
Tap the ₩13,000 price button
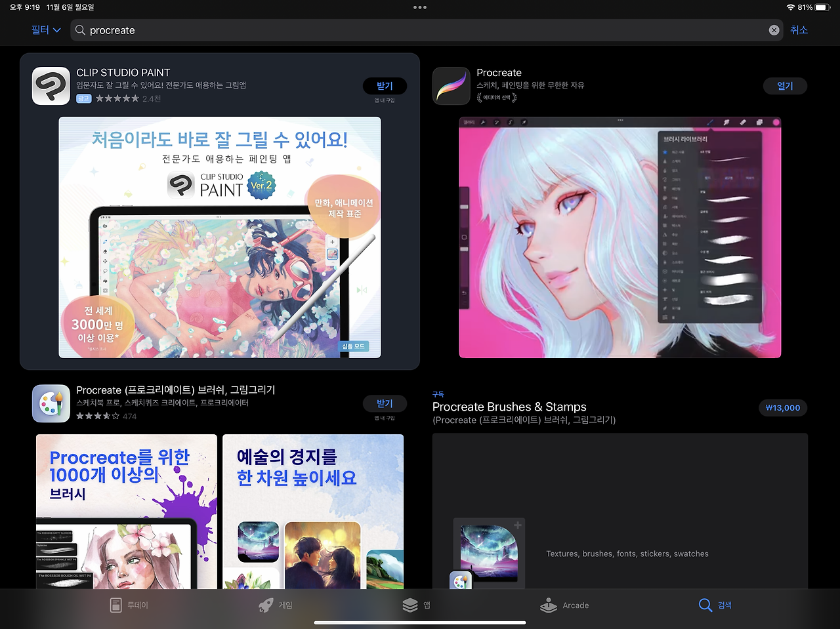[783, 408]
